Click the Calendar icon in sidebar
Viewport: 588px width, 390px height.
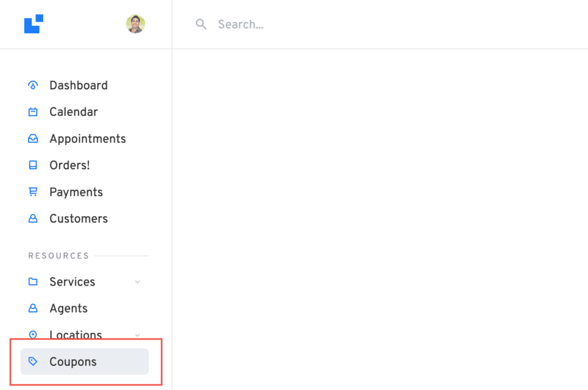(x=33, y=112)
